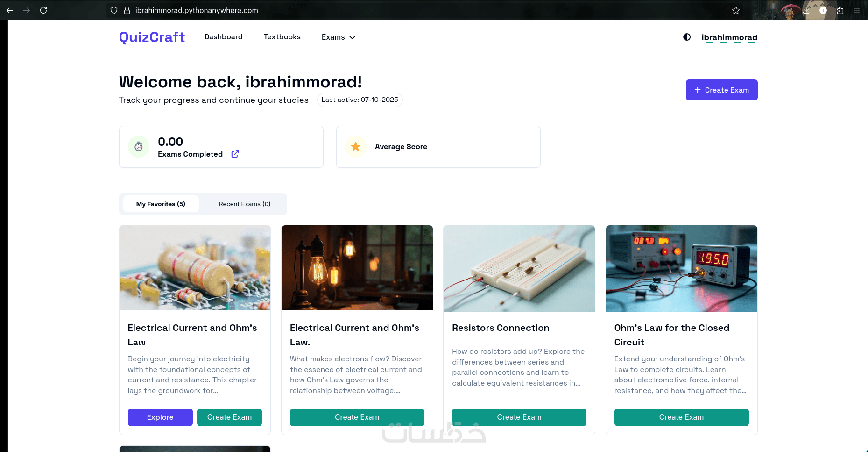Open the Textbooks navigation item
The height and width of the screenshot is (452, 868).
click(x=282, y=37)
